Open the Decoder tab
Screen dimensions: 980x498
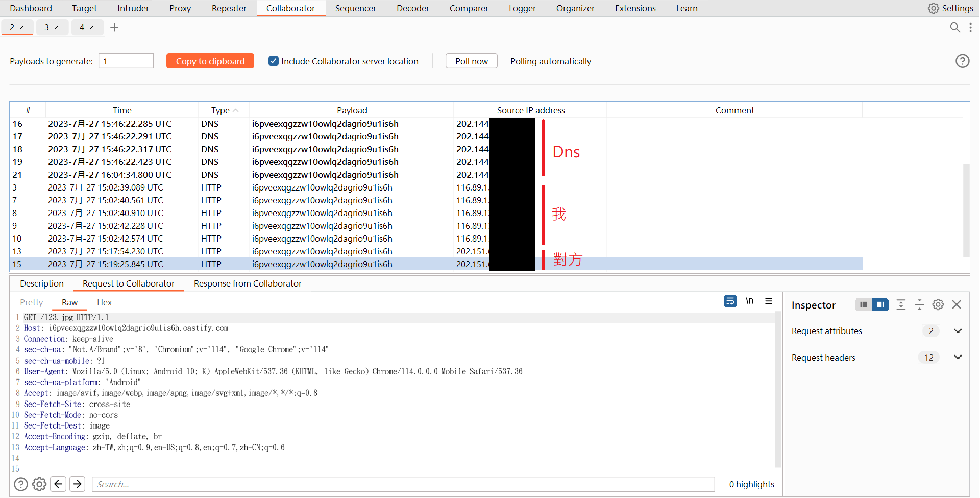[413, 8]
